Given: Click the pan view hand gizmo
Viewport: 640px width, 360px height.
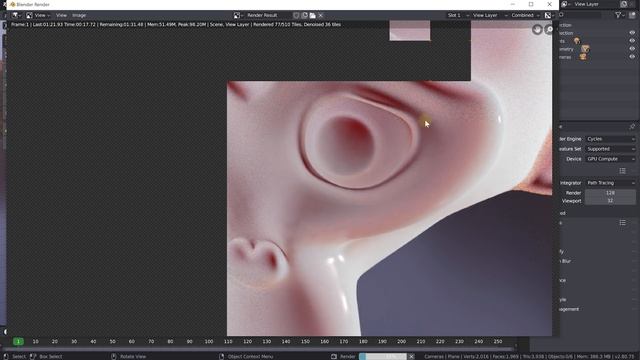Looking at the screenshot, I should (x=537, y=29).
